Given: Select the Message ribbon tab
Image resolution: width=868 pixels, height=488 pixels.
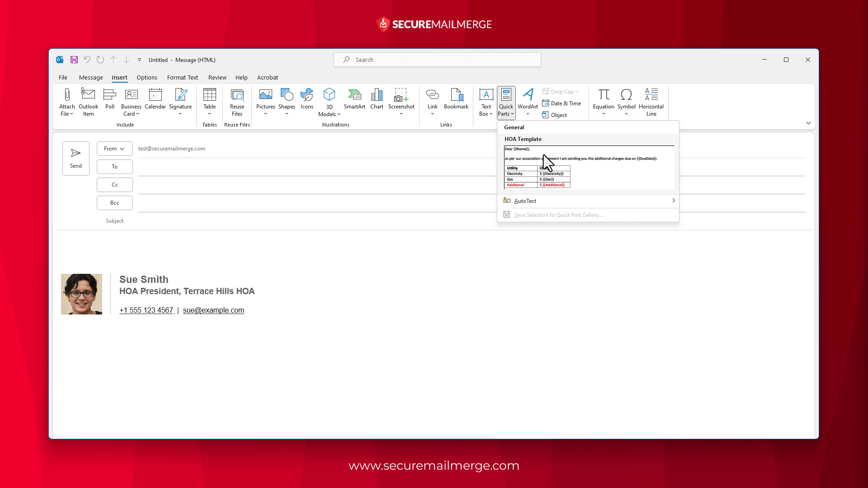Looking at the screenshot, I should pos(90,77).
